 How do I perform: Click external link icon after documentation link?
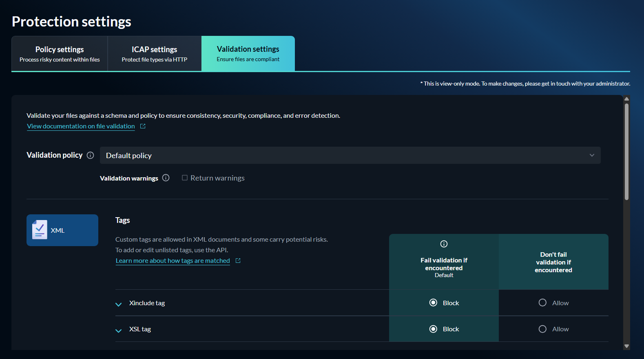(x=143, y=126)
